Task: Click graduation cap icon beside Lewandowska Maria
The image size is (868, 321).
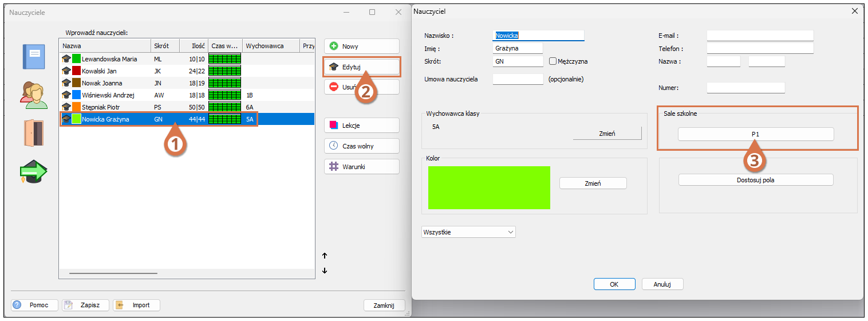Action: click(x=66, y=58)
